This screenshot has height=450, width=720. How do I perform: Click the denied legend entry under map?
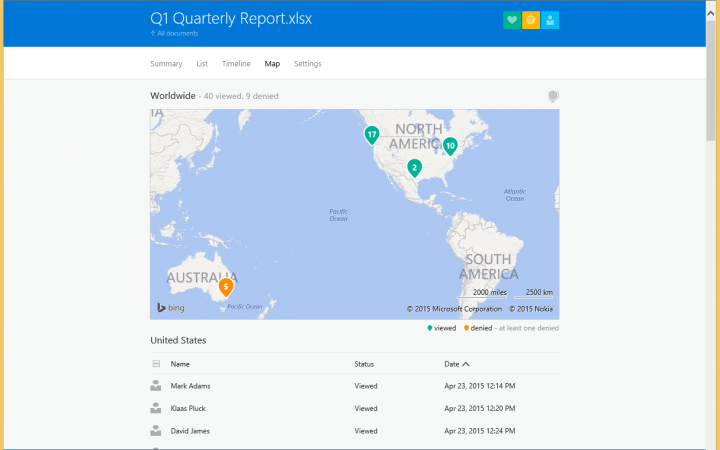478,328
